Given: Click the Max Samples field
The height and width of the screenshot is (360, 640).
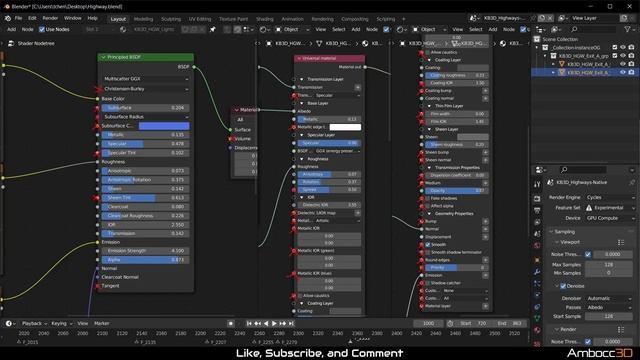Looking at the screenshot, I should pos(609,264).
